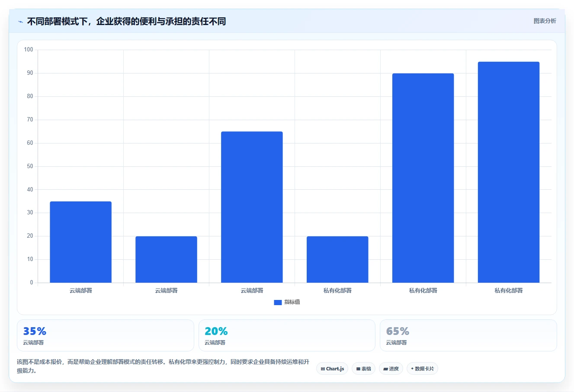This screenshot has width=574, height=392.
Task: Click the y-axis label 70
Action: [x=30, y=120]
